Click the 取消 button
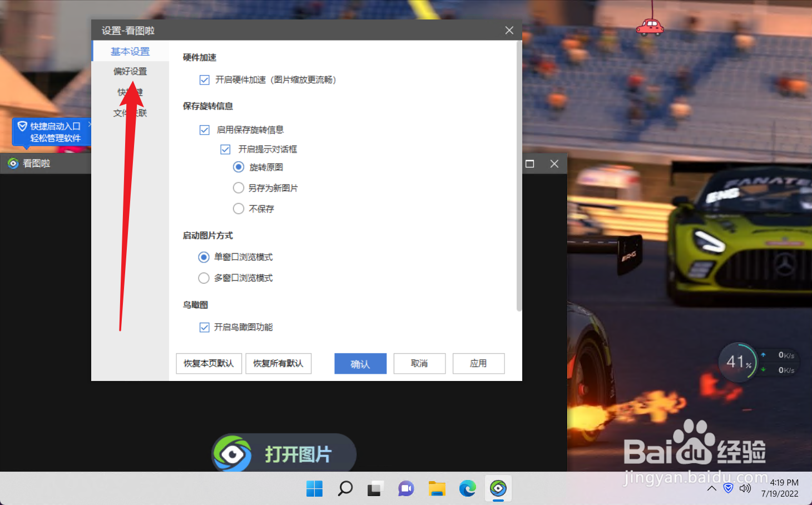812x505 pixels. (x=419, y=363)
